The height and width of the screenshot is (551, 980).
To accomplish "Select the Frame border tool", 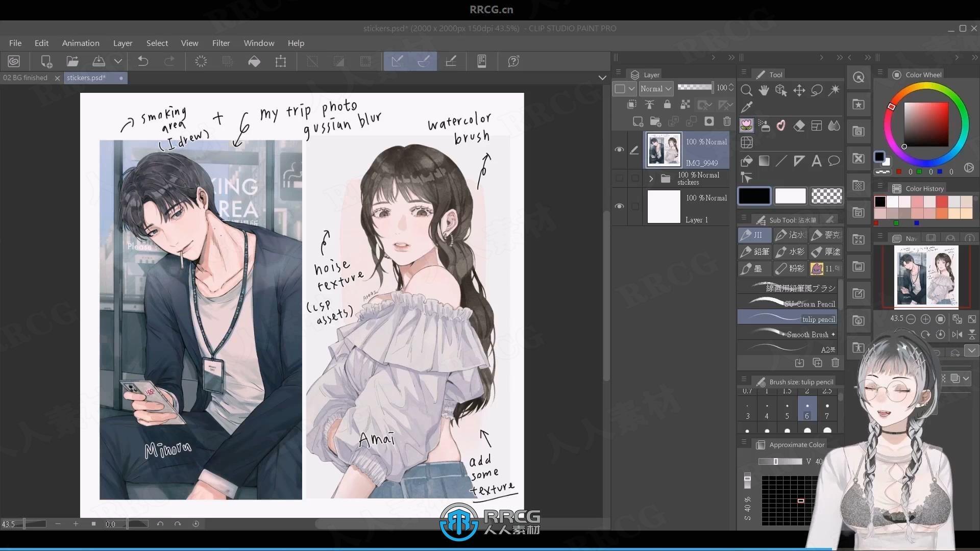I will coord(817,126).
